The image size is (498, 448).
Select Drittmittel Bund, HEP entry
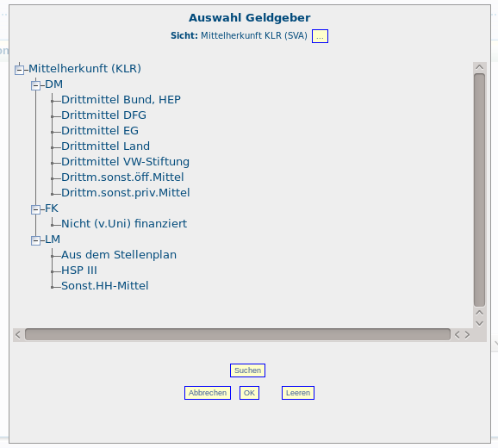tap(121, 100)
